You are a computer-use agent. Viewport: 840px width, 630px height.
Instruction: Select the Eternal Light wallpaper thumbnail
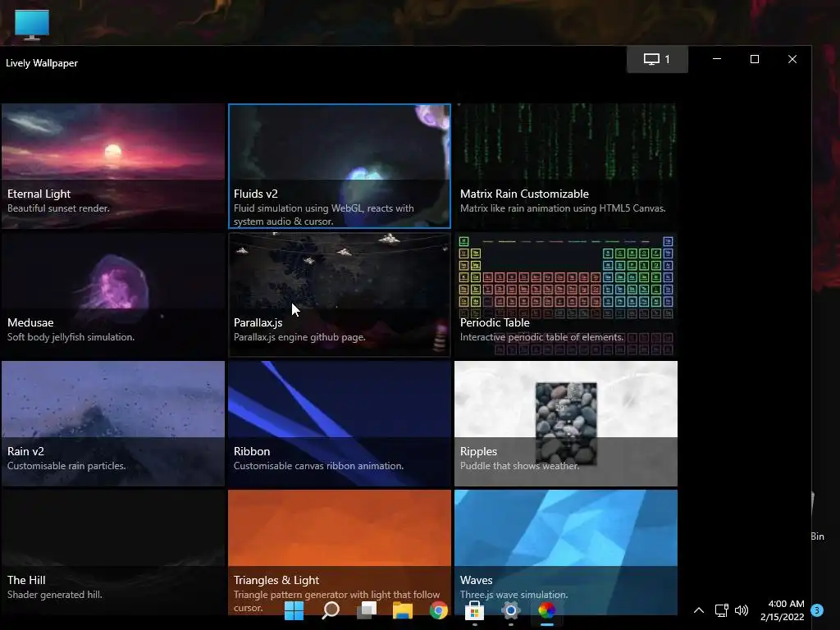113,166
